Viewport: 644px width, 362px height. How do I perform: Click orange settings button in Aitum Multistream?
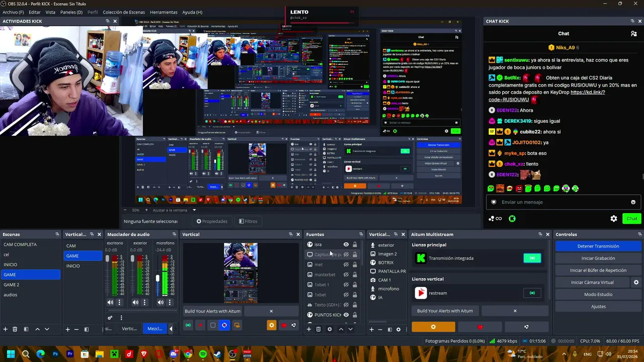click(433, 327)
